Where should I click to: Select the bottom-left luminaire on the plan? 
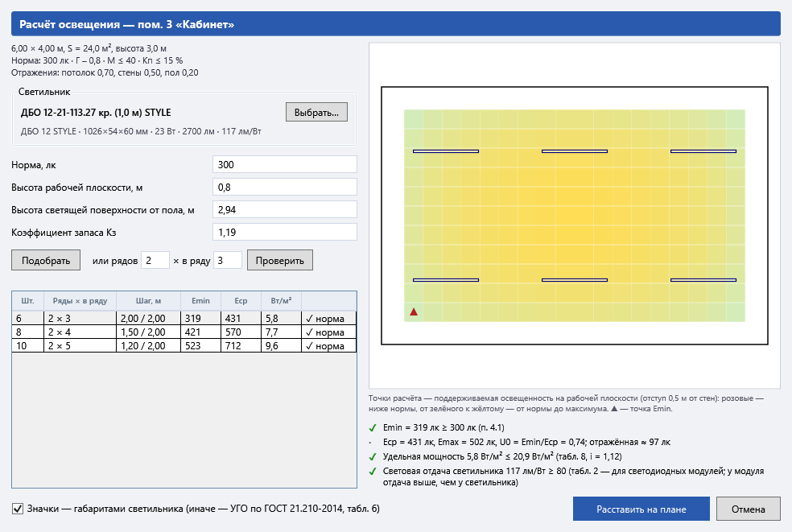[446, 280]
